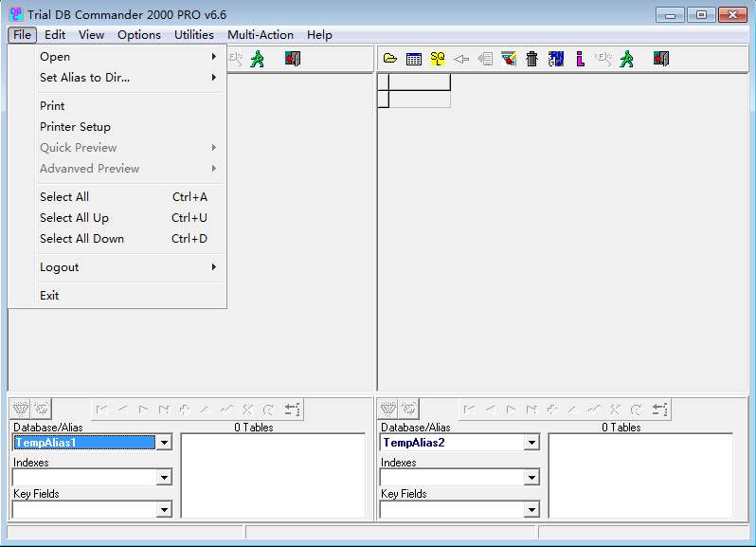Click post checkmark navigator button in TempAlias2 panel

(594, 410)
